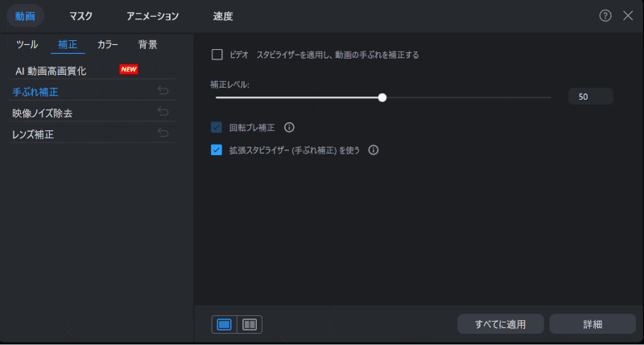The image size is (644, 345).
Task: Show info icon beside 回転ブレ補正
Action: pyautogui.click(x=289, y=128)
